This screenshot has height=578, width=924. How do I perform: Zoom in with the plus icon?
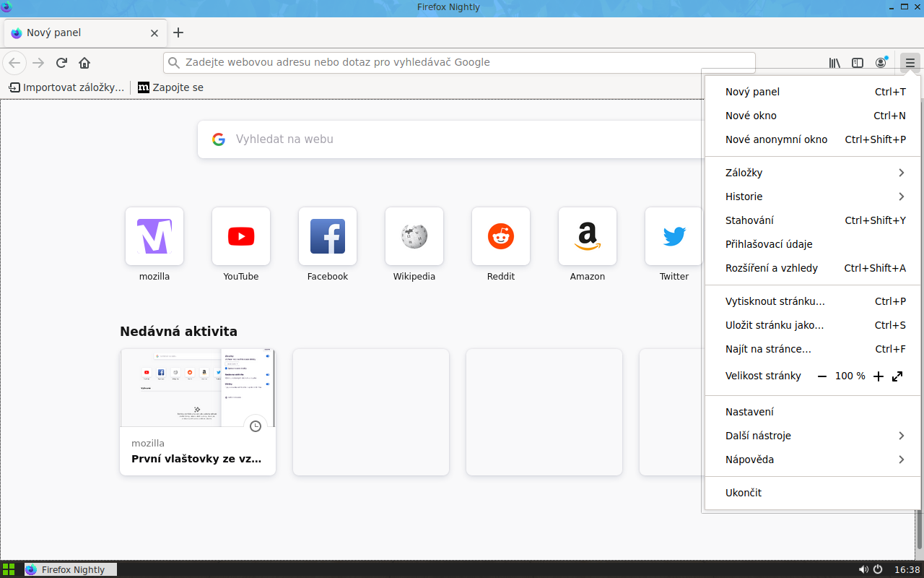[879, 376]
